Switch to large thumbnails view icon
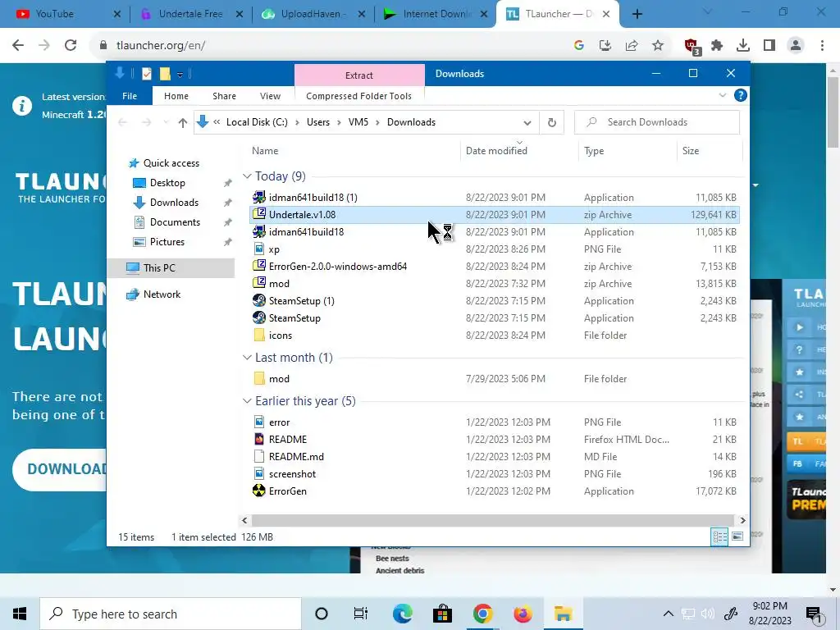The height and width of the screenshot is (630, 840). click(737, 536)
